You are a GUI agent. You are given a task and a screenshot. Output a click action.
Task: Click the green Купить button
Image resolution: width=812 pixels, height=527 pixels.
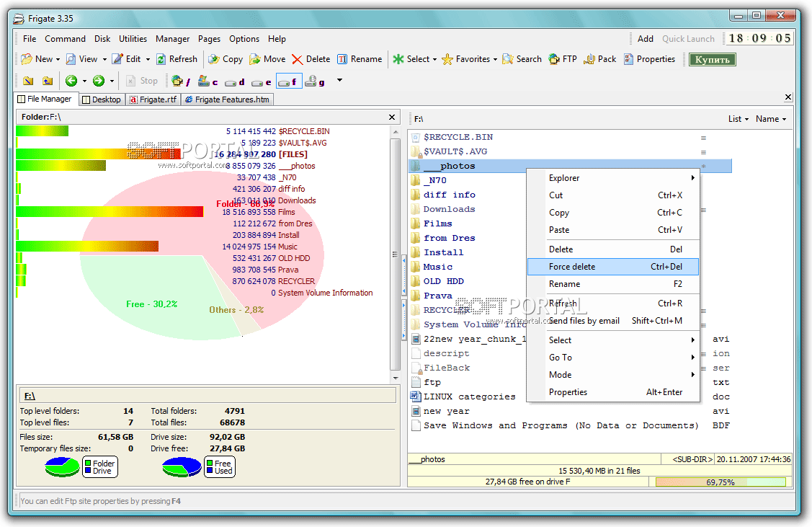click(x=712, y=59)
